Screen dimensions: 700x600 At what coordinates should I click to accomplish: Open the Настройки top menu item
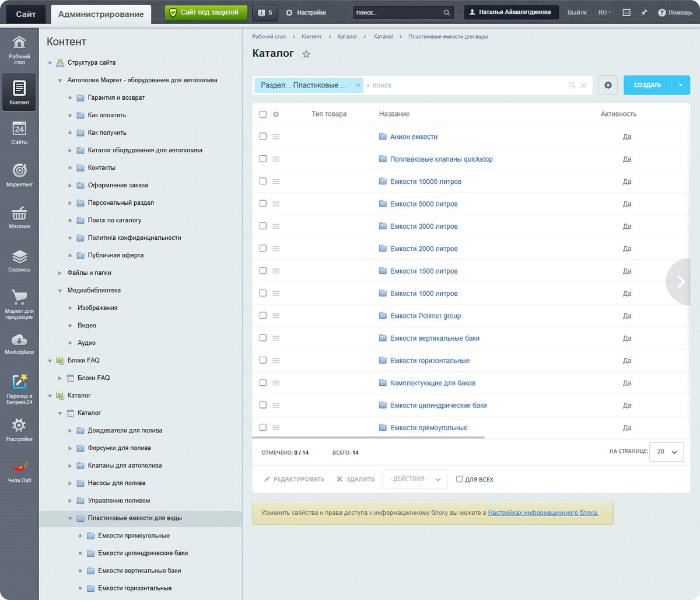point(306,12)
